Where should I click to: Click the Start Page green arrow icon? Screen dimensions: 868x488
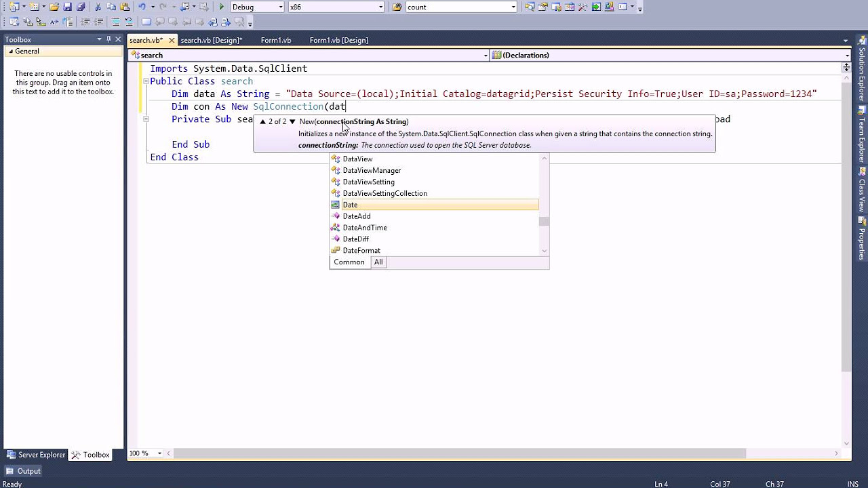click(x=596, y=7)
